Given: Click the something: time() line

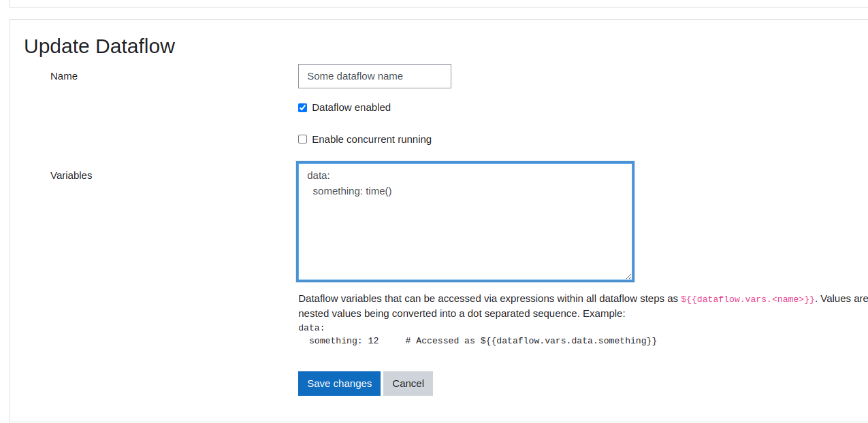Looking at the screenshot, I should 352,191.
